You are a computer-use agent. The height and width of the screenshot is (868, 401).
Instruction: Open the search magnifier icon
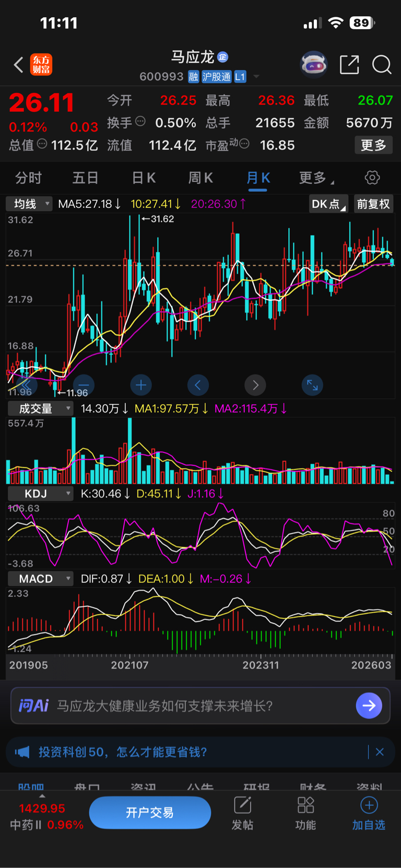[x=382, y=65]
